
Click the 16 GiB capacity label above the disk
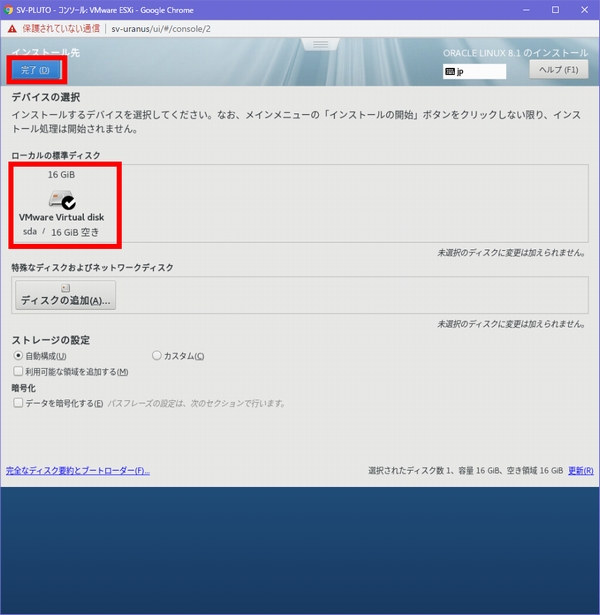tap(62, 175)
